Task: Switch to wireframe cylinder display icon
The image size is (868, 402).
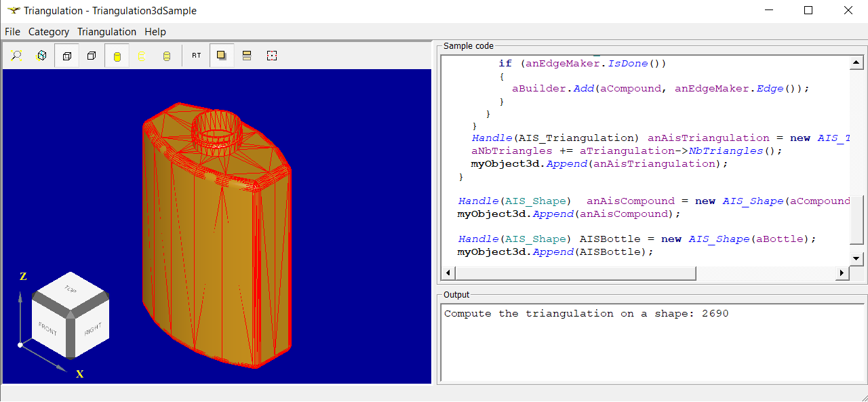Action: click(x=142, y=56)
